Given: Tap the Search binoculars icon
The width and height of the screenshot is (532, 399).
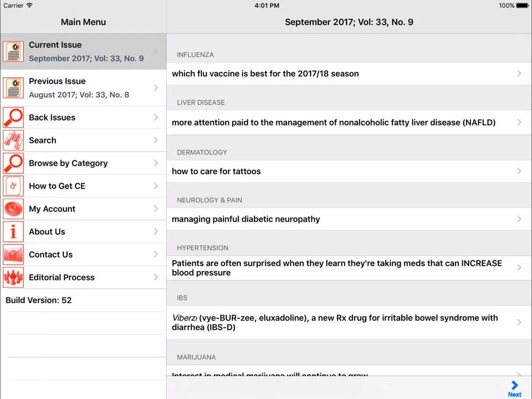Looking at the screenshot, I should (x=13, y=140).
